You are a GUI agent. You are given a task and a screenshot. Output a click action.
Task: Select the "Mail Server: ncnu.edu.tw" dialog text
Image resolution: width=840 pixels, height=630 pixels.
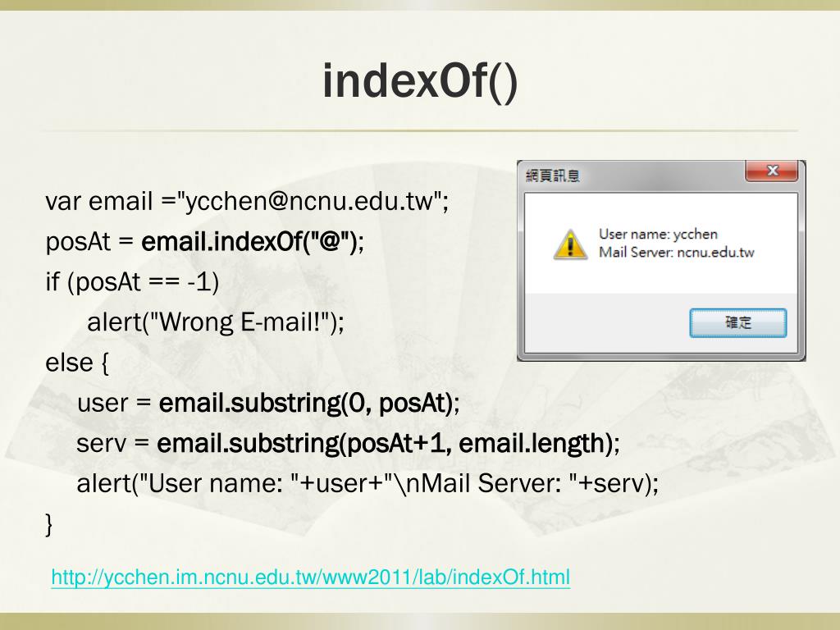(676, 253)
